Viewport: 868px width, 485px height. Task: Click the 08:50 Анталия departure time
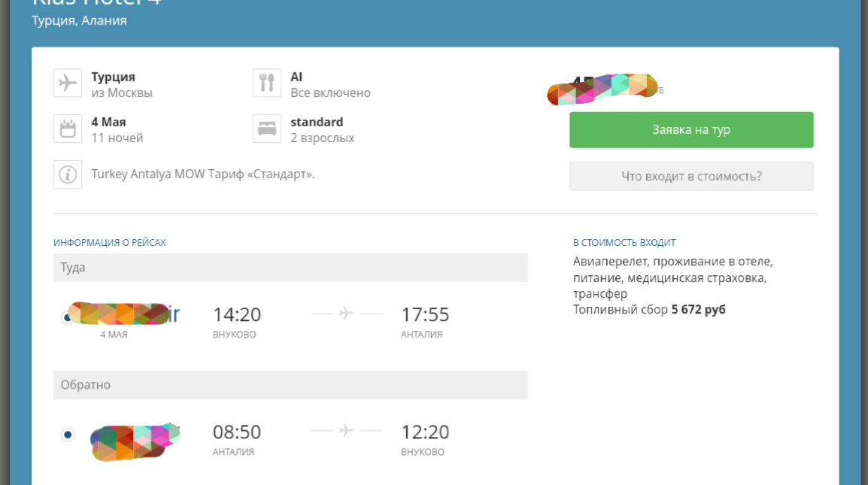coord(237,432)
